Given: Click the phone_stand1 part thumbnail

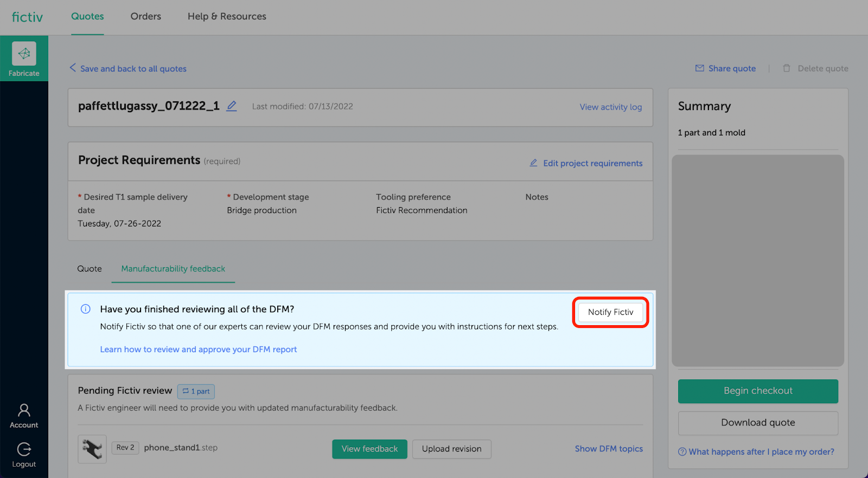Looking at the screenshot, I should coord(92,449).
